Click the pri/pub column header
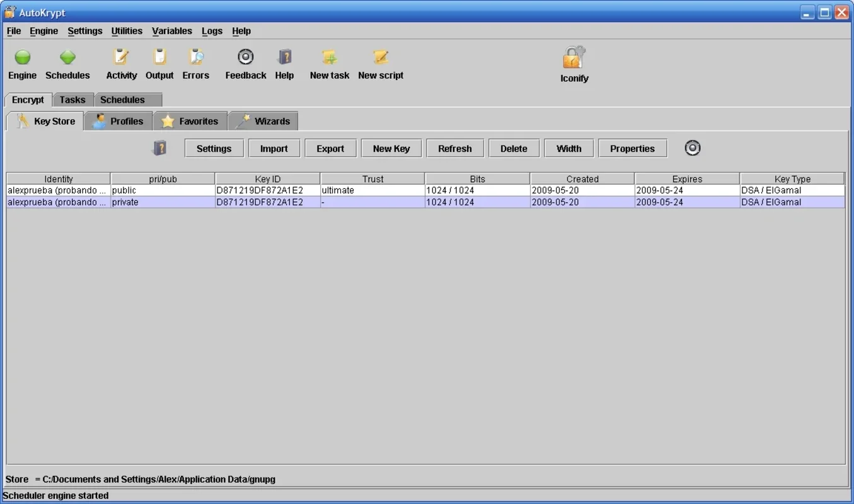 pos(163,179)
